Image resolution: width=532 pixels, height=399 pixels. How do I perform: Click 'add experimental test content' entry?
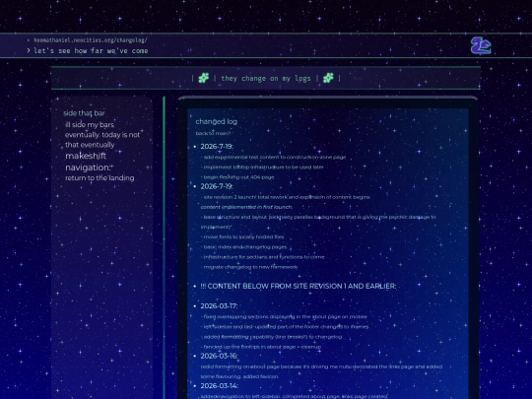274,157
